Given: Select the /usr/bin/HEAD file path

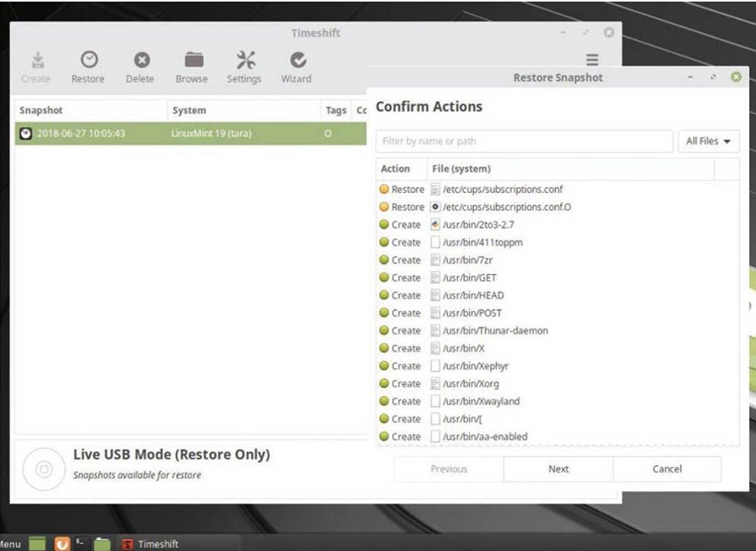Looking at the screenshot, I should 474,296.
